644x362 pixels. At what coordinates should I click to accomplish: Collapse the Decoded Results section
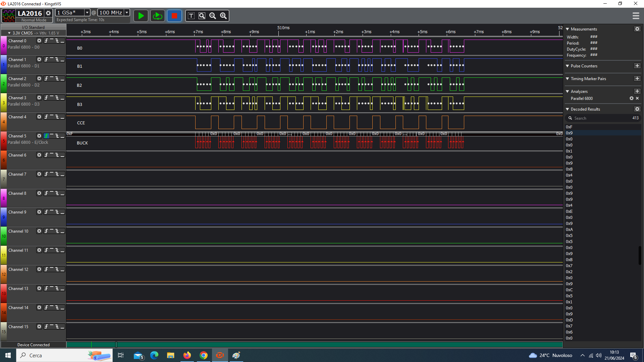click(568, 109)
